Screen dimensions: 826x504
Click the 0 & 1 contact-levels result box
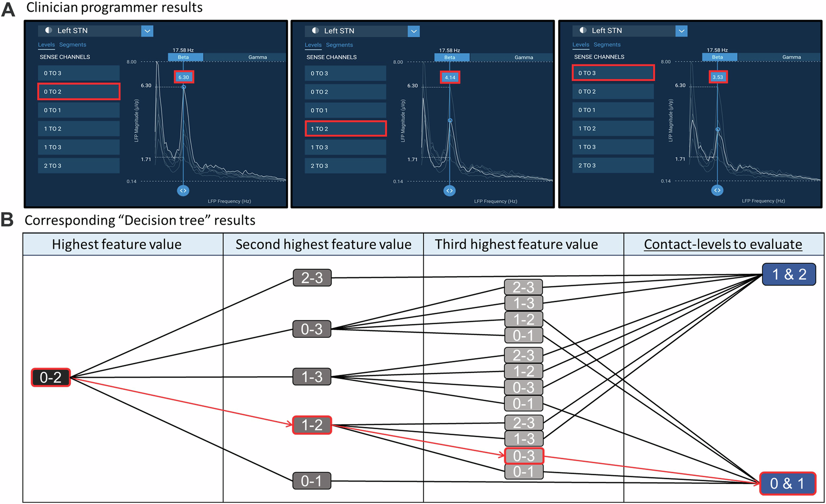pyautogui.click(x=787, y=483)
